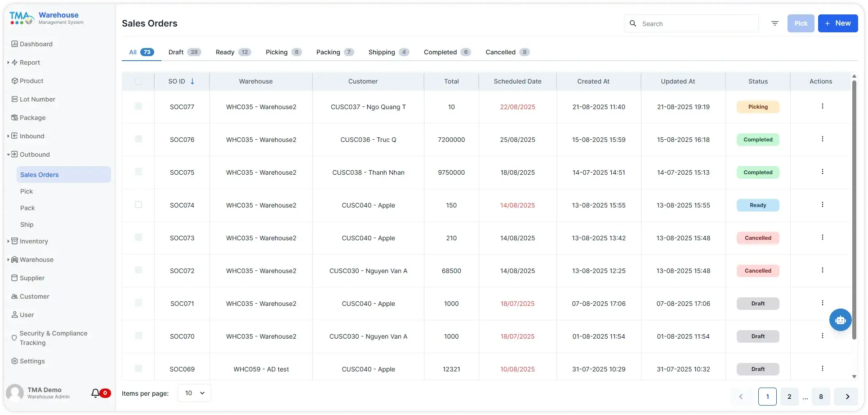Open Dashboard from the sidebar
This screenshot has height=415, width=868.
tap(36, 44)
